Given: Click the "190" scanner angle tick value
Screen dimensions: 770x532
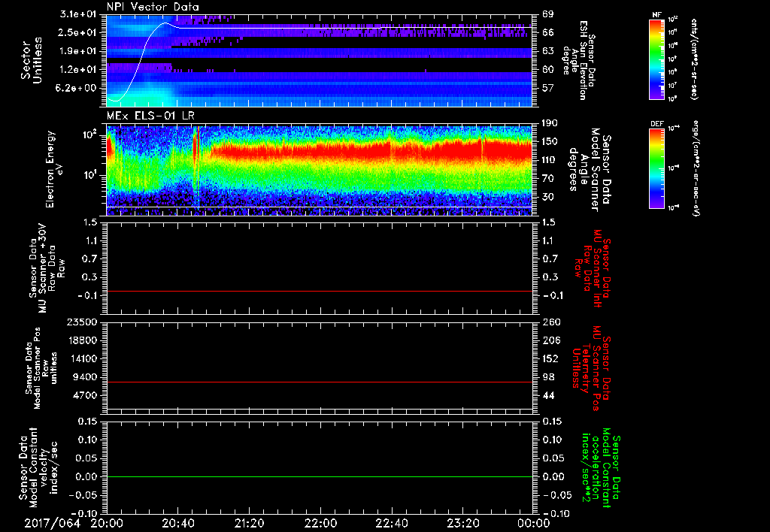Looking at the screenshot, I should 550,123.
